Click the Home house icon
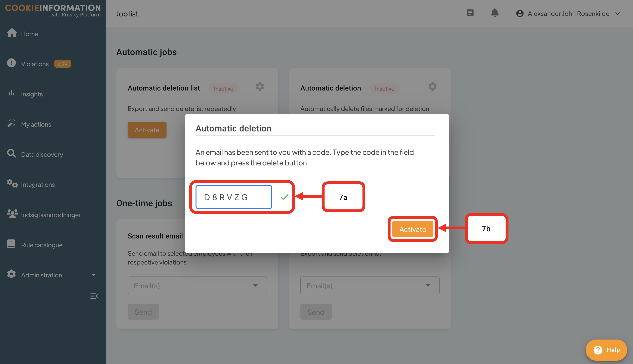Screen dimensions: 633x364 [x=12, y=33]
